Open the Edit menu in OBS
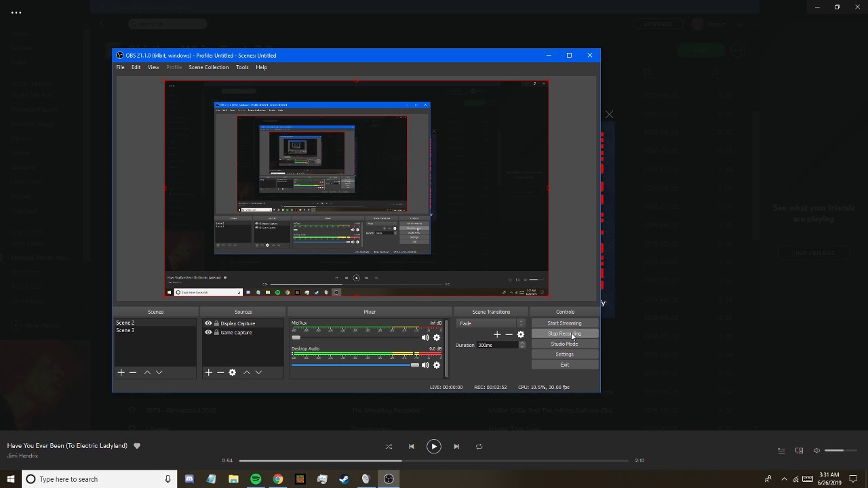The image size is (868, 488). [x=136, y=67]
